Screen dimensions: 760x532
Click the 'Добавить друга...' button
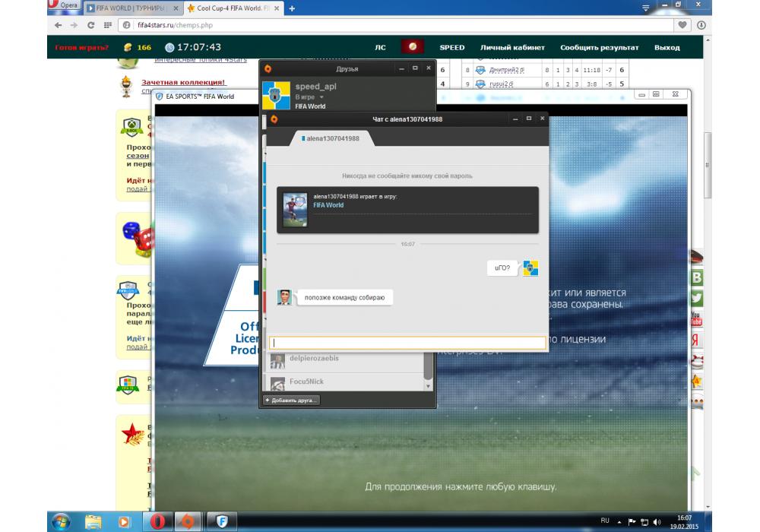point(292,400)
